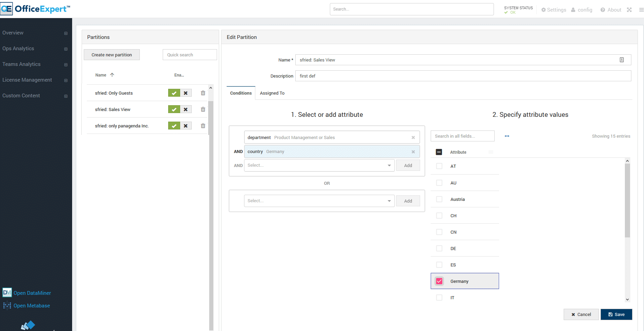
Task: Check the Austria attribute checkbox
Action: tap(439, 199)
